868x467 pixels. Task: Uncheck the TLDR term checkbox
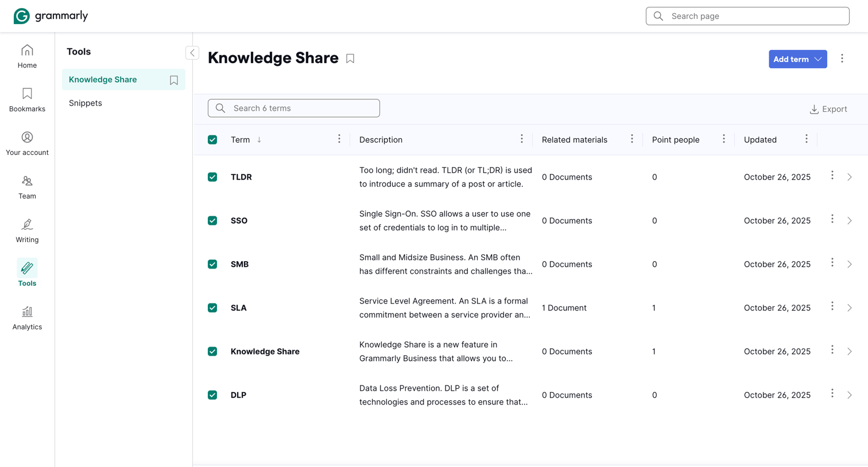pyautogui.click(x=212, y=177)
